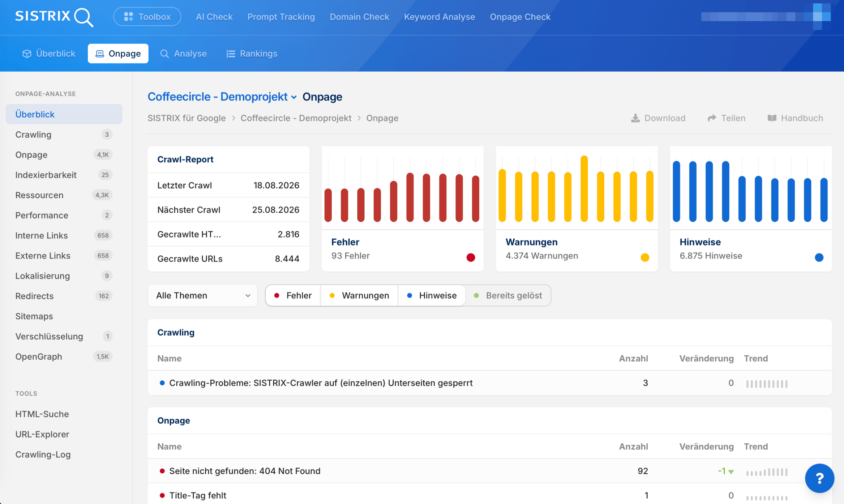Viewport: 844px width, 504px height.
Task: Open Interne Links in the sidebar
Action: coord(64,235)
